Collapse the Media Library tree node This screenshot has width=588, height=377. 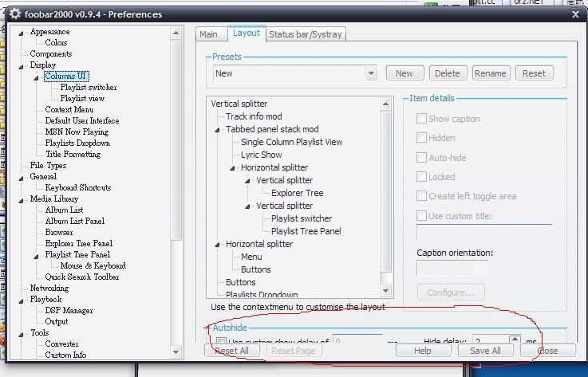coord(21,200)
